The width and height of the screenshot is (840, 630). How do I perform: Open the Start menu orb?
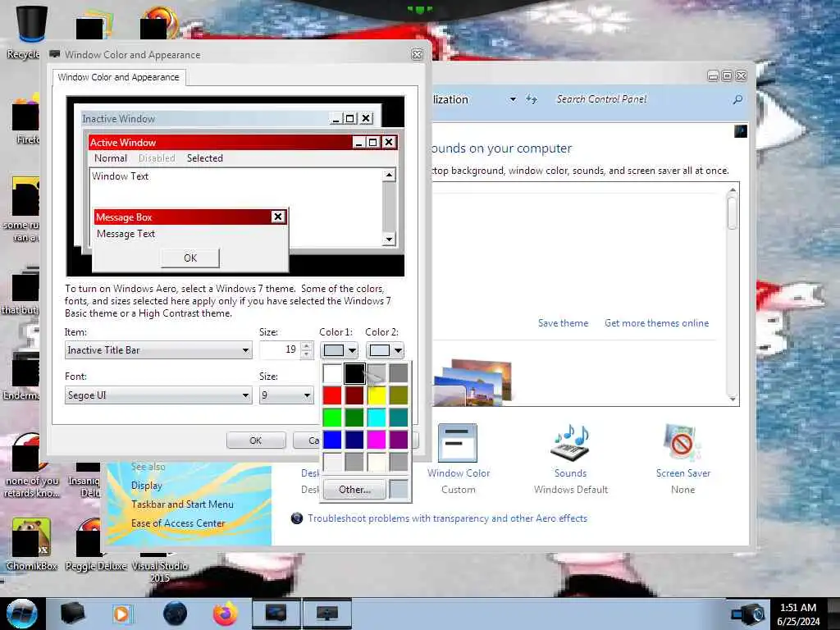pyautogui.click(x=21, y=614)
